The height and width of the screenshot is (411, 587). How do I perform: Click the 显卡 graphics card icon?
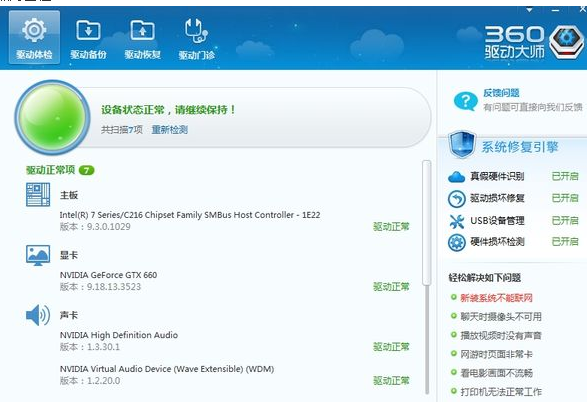point(38,255)
